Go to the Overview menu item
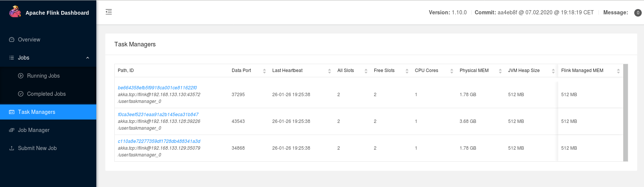 pos(29,40)
